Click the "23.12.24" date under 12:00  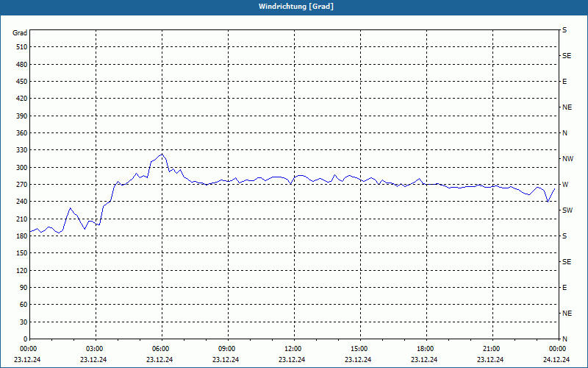[292, 360]
